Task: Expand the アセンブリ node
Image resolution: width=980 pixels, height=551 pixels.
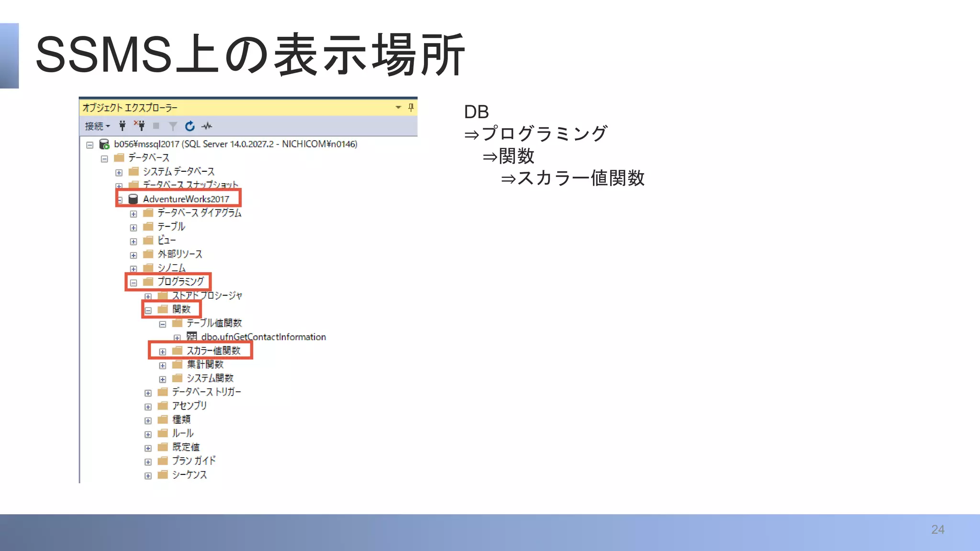Action: click(148, 407)
